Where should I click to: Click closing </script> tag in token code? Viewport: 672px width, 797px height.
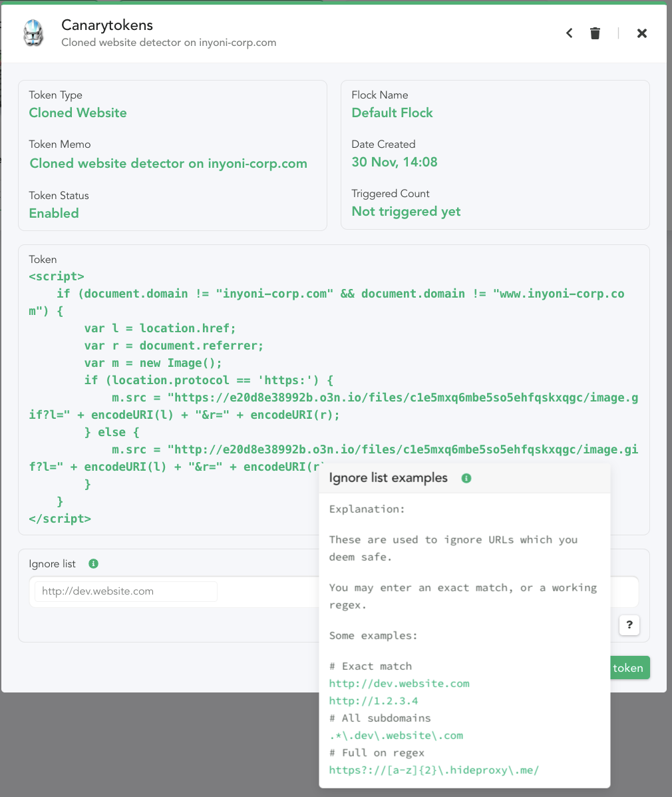pyautogui.click(x=60, y=519)
